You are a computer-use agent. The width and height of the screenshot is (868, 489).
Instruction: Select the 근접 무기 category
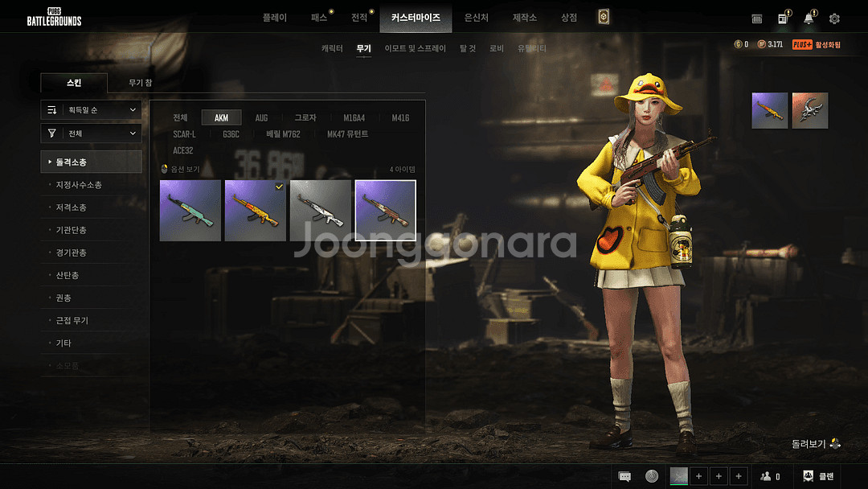point(92,321)
